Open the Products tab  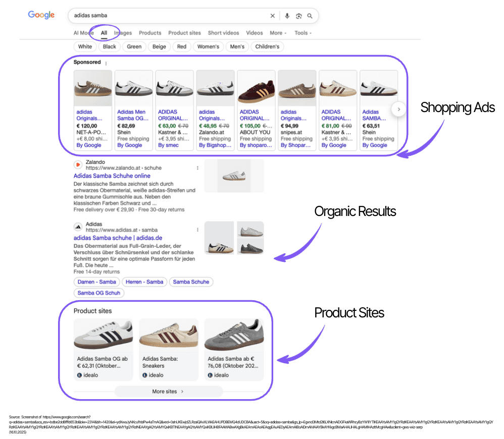point(150,33)
